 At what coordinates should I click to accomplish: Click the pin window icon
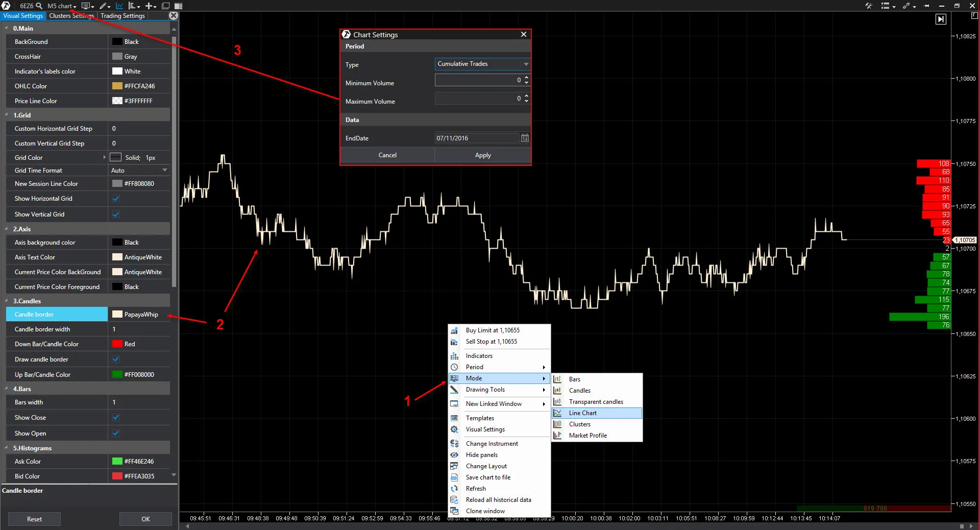[x=927, y=6]
